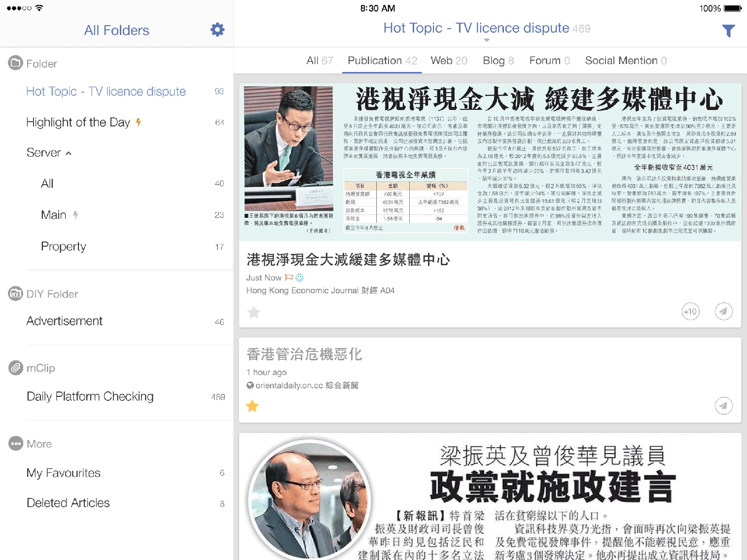
Task: Open the title dropdown arrow under heading
Action: click(x=487, y=40)
